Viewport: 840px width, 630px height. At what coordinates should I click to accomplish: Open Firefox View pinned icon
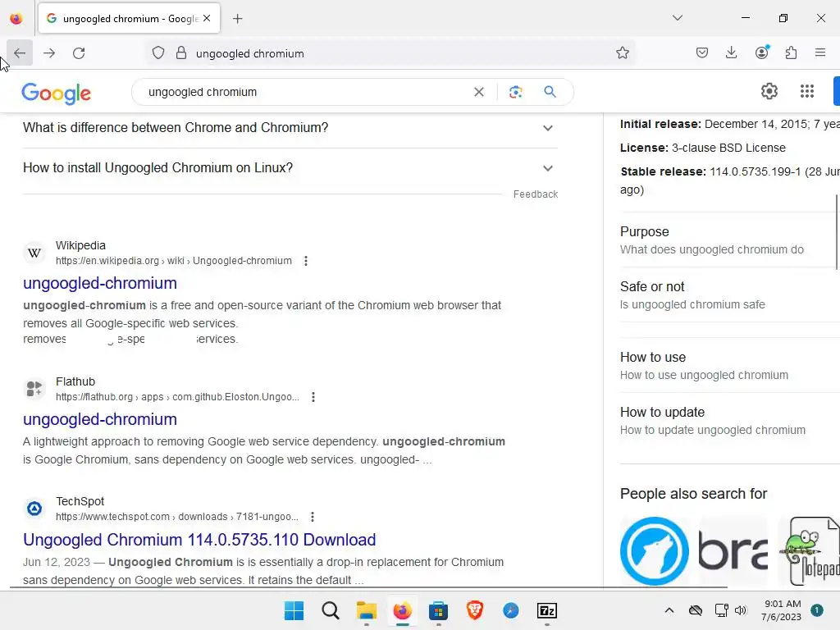click(x=16, y=19)
